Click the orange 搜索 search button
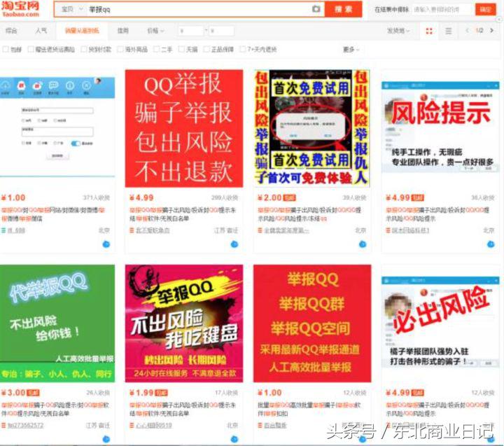The width and height of the screenshot is (504, 446). pos(343,9)
